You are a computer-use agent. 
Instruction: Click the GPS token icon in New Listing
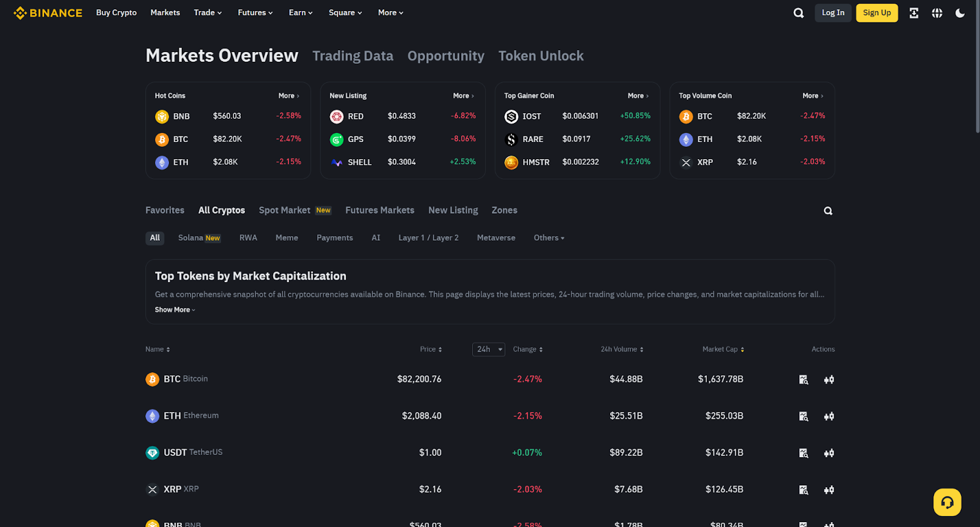[336, 140]
